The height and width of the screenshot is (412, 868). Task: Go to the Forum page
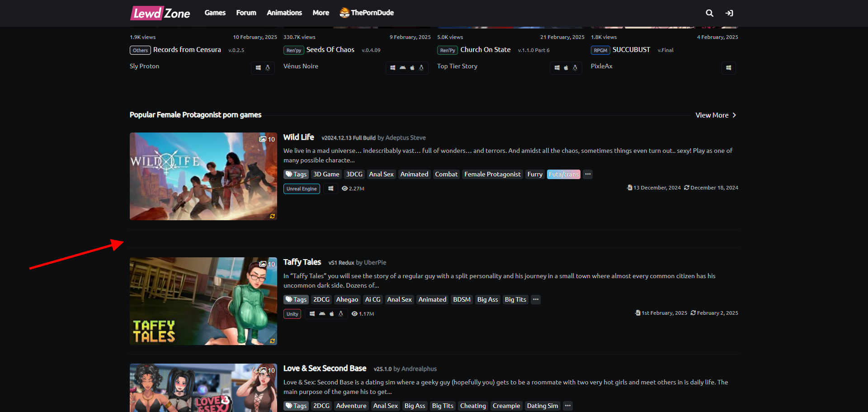pyautogui.click(x=246, y=13)
